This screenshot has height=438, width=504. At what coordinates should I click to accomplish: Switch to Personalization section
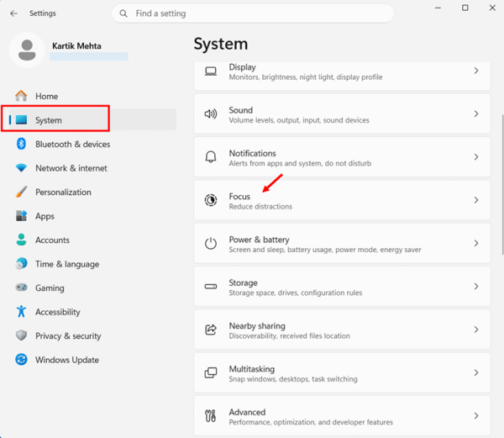click(63, 192)
